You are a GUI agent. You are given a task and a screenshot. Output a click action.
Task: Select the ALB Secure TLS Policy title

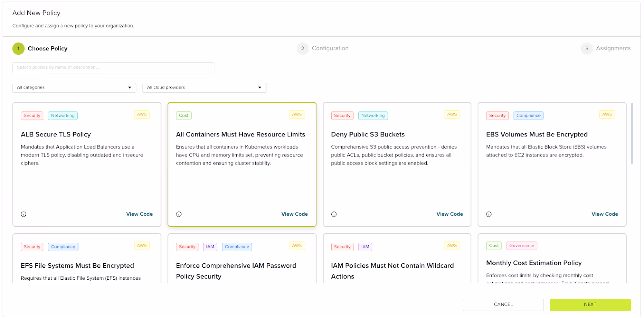(56, 134)
